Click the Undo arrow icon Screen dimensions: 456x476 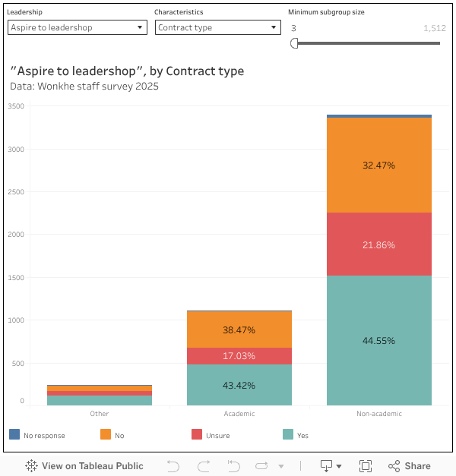173,466
